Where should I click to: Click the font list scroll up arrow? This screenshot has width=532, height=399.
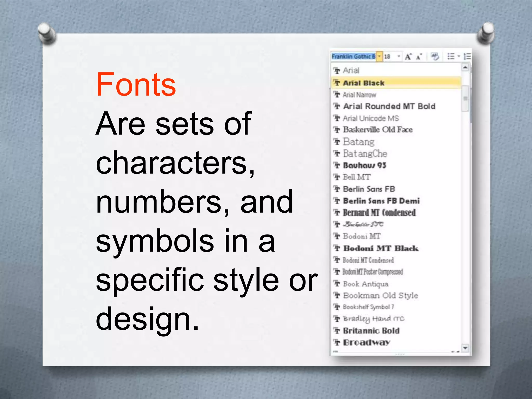(x=465, y=68)
